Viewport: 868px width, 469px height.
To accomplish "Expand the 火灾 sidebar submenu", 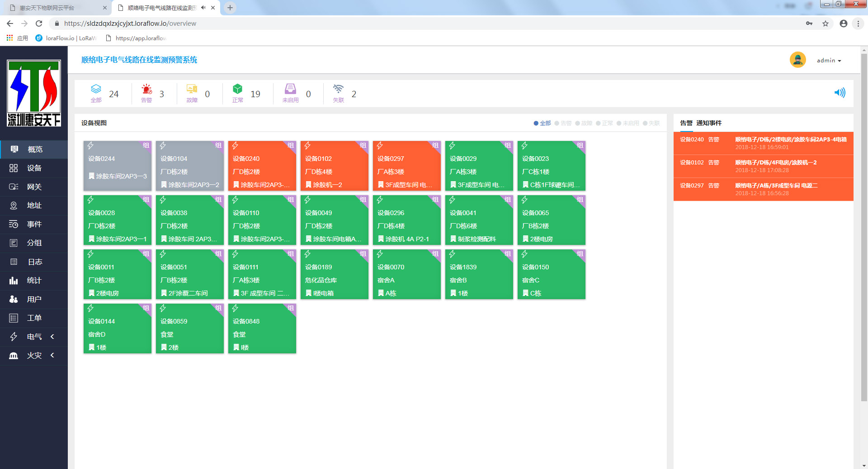I will 34,355.
